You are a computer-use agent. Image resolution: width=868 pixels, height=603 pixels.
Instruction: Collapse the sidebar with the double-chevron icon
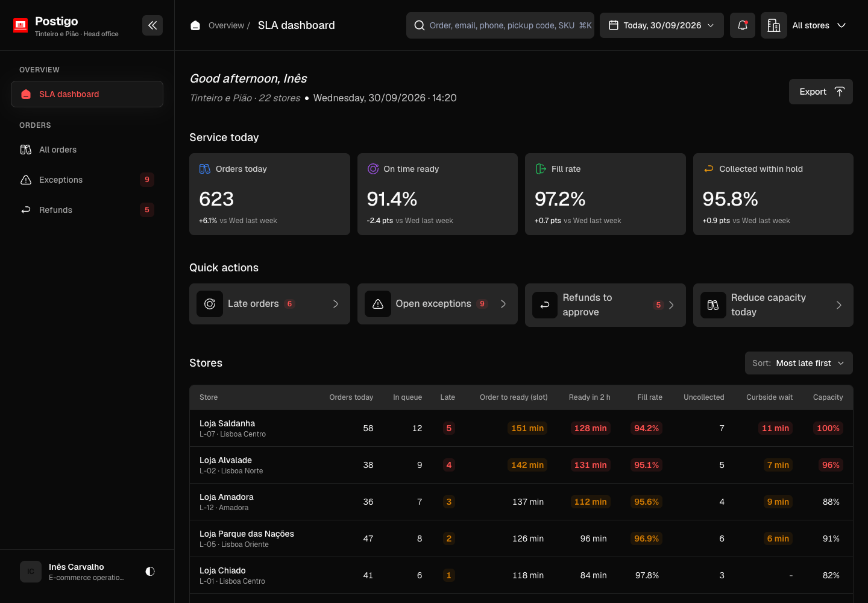coord(153,25)
